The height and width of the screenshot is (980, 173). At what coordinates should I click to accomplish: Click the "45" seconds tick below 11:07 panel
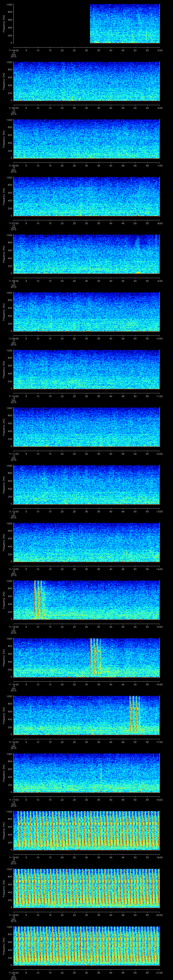click(123, 223)
